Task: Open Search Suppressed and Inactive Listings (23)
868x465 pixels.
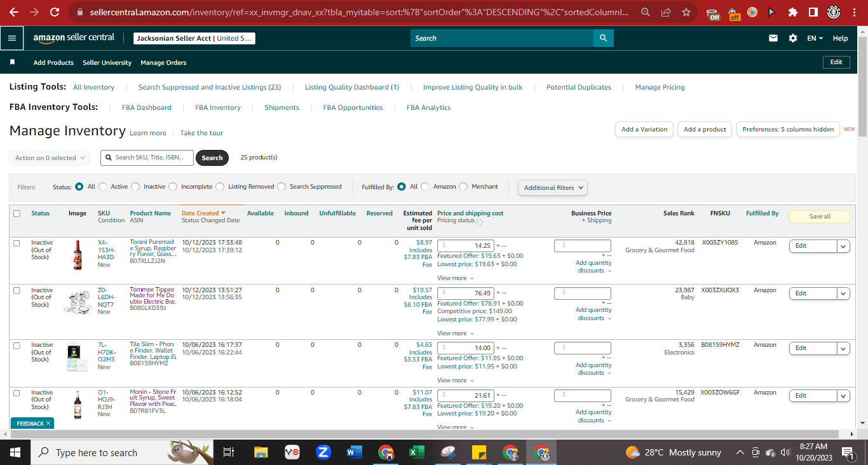Action: pyautogui.click(x=210, y=87)
